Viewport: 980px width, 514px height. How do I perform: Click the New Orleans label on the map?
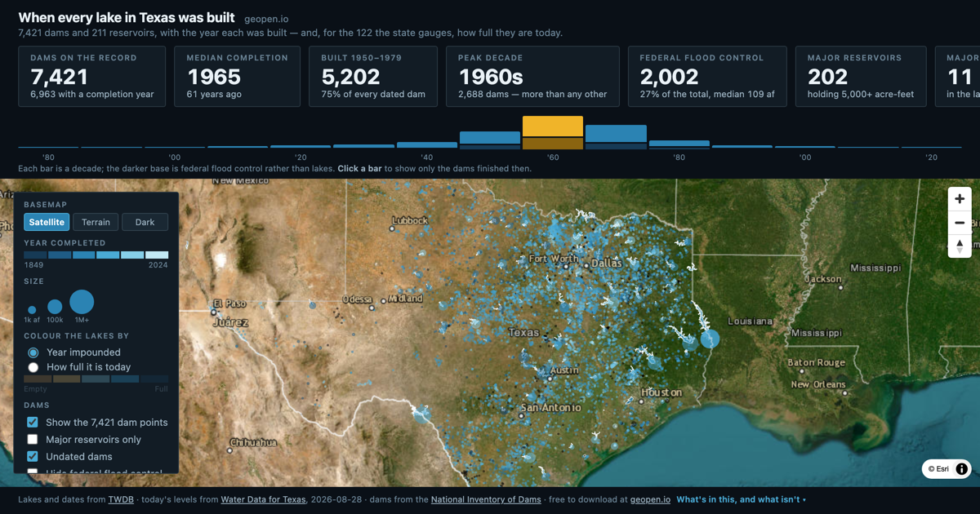[818, 384]
